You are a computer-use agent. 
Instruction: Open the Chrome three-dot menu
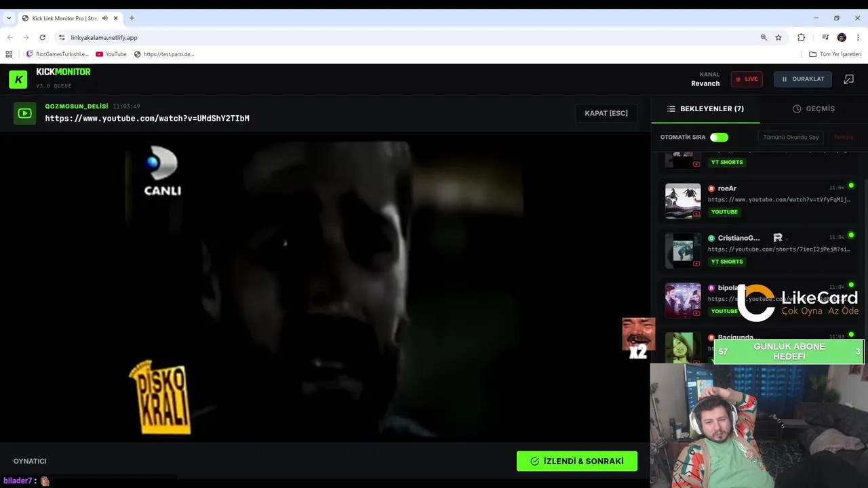(x=858, y=37)
